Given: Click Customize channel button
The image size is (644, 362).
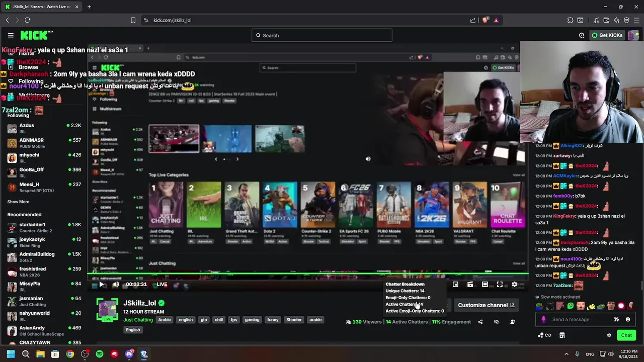Looking at the screenshot, I should coord(486,305).
